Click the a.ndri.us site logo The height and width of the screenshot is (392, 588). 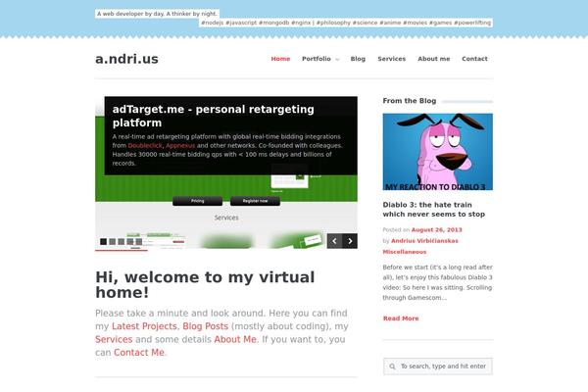126,59
